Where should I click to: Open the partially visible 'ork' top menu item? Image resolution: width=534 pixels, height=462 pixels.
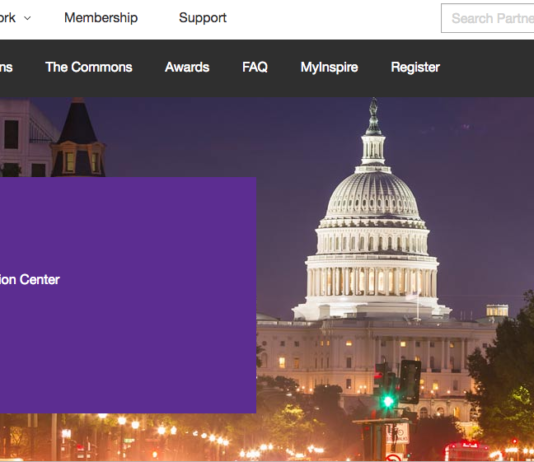pyautogui.click(x=7, y=18)
